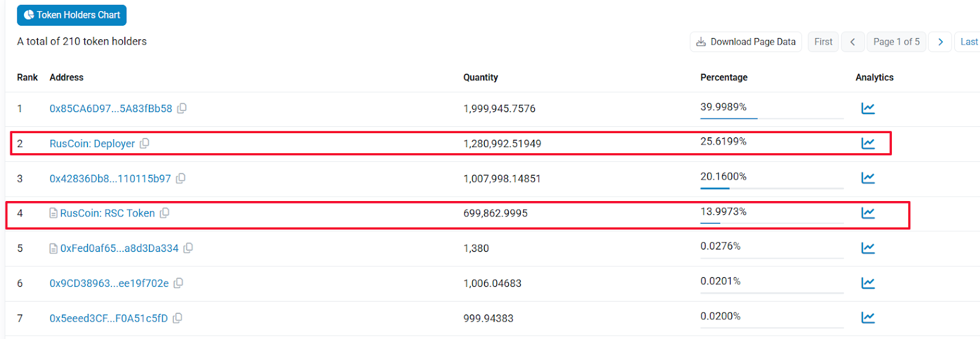Click the 0.0276% percentage value
The image size is (980, 339).
point(720,246)
